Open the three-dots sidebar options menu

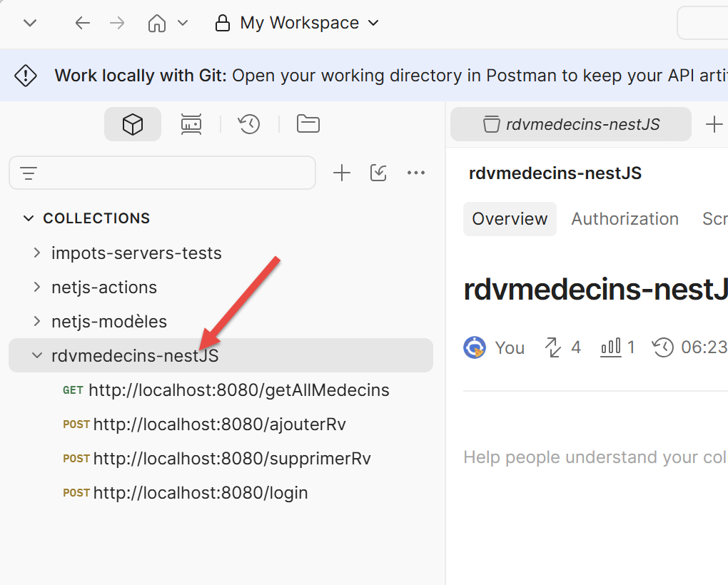(416, 173)
